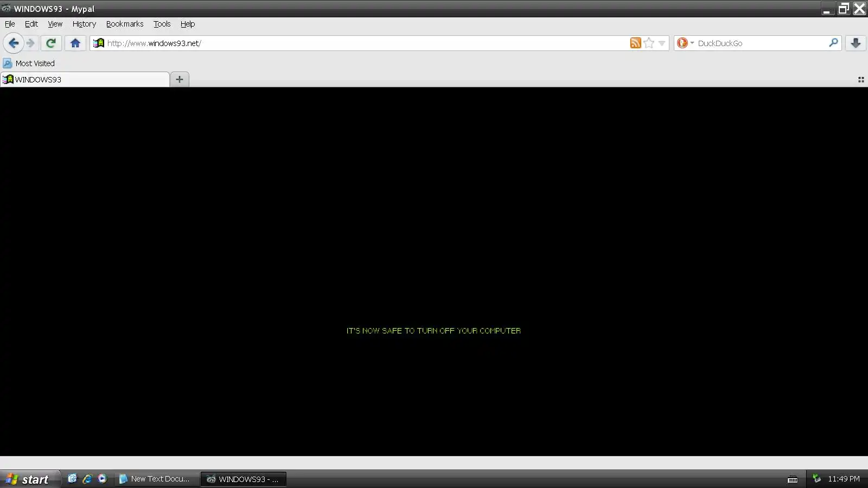Click the Mypal title bar app icon
This screenshot has height=488, width=868.
click(x=6, y=8)
